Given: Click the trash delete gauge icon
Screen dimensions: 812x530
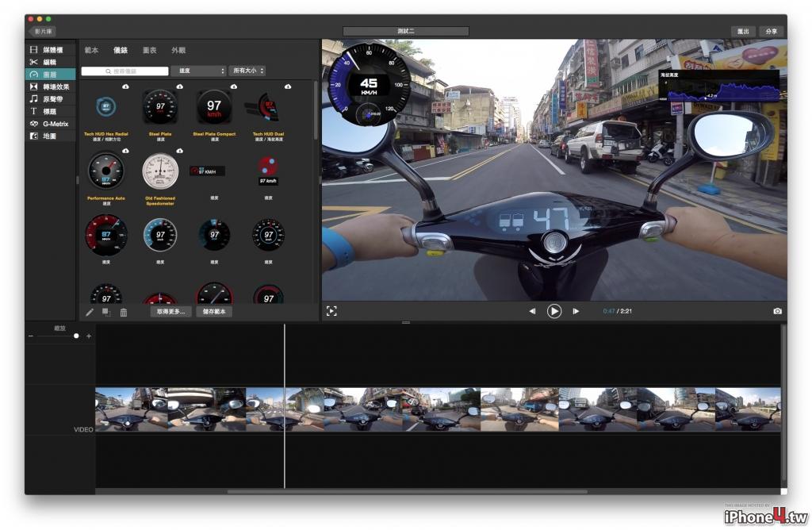Looking at the screenshot, I should (x=124, y=312).
